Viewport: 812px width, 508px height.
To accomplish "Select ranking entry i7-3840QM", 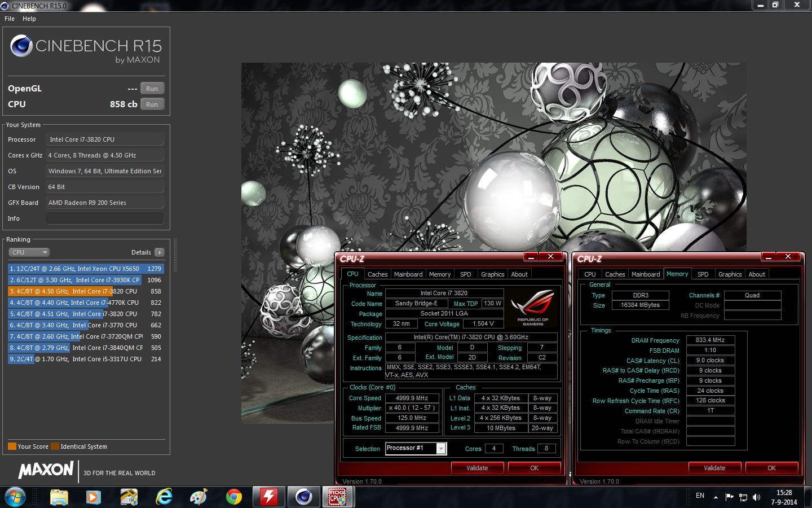I will [86, 348].
